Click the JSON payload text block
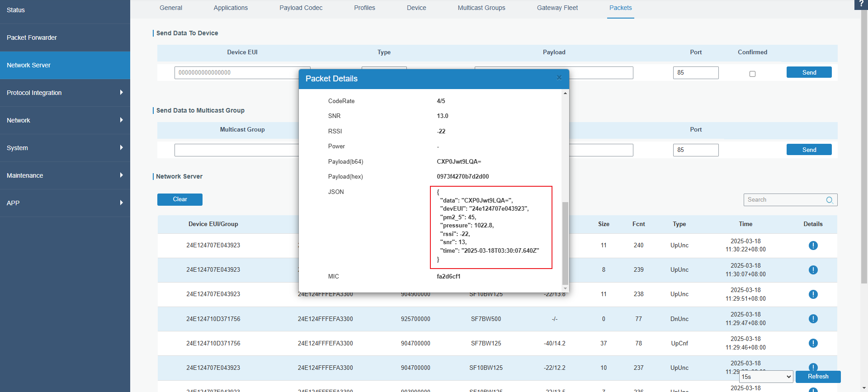 (491, 227)
